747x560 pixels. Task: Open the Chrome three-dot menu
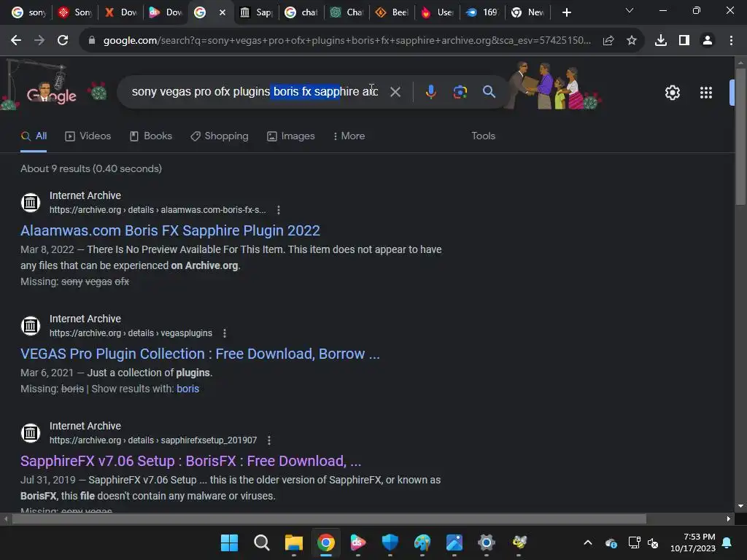tap(731, 41)
